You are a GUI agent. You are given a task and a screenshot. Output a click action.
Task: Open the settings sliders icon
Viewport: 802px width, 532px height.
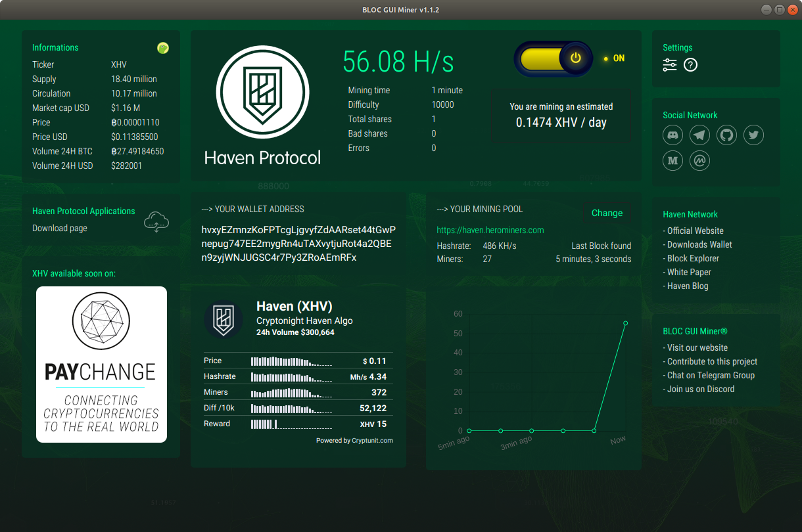point(669,65)
